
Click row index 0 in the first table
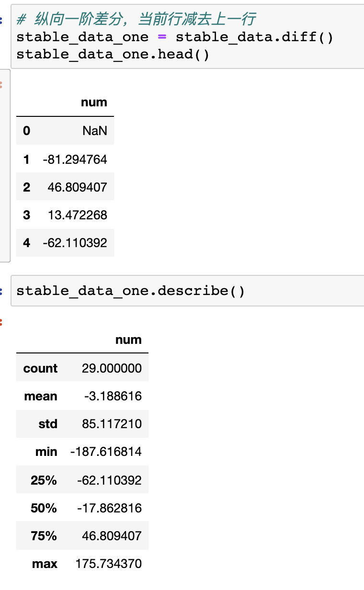click(26, 131)
